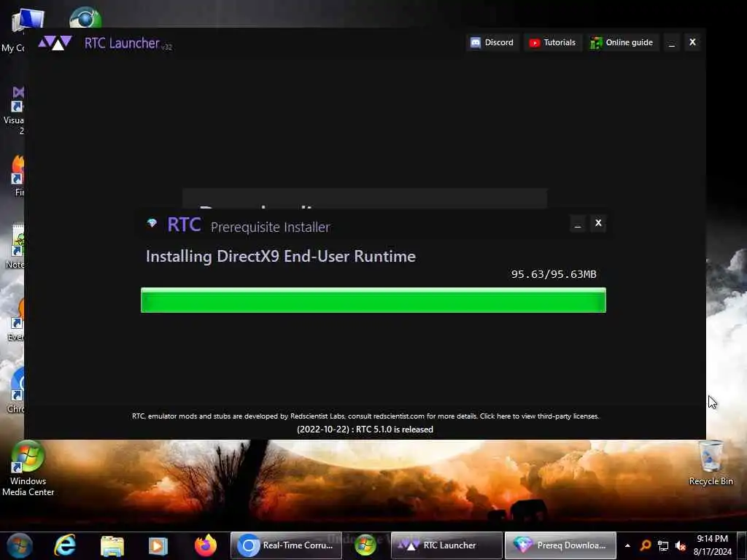Open the network icon in system tray

662,545
